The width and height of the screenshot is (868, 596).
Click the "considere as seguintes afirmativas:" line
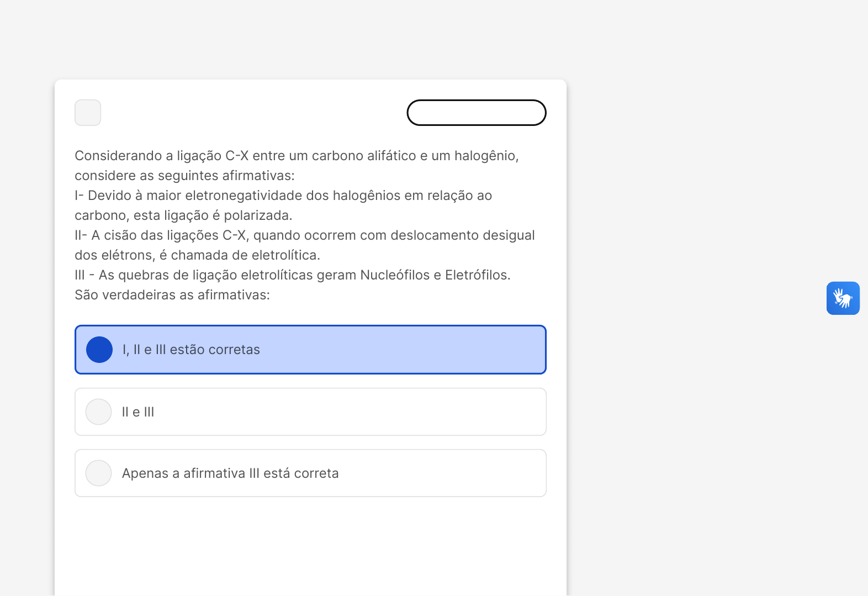(184, 176)
